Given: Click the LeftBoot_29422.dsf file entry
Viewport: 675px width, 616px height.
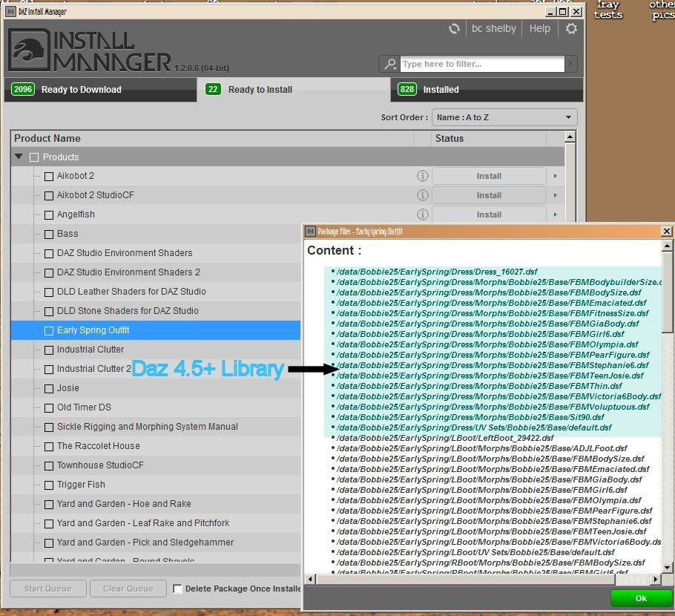Looking at the screenshot, I should click(445, 438).
